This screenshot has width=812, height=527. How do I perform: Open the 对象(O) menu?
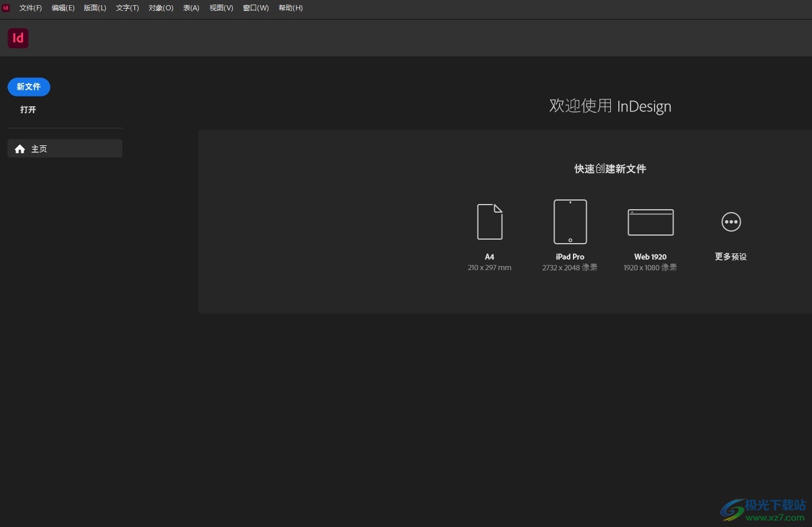(x=161, y=8)
